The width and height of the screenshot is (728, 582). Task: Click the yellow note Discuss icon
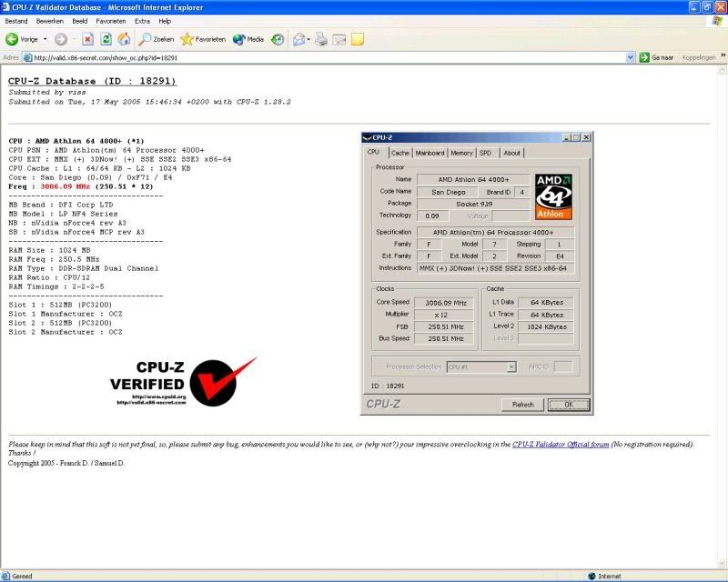(x=358, y=39)
